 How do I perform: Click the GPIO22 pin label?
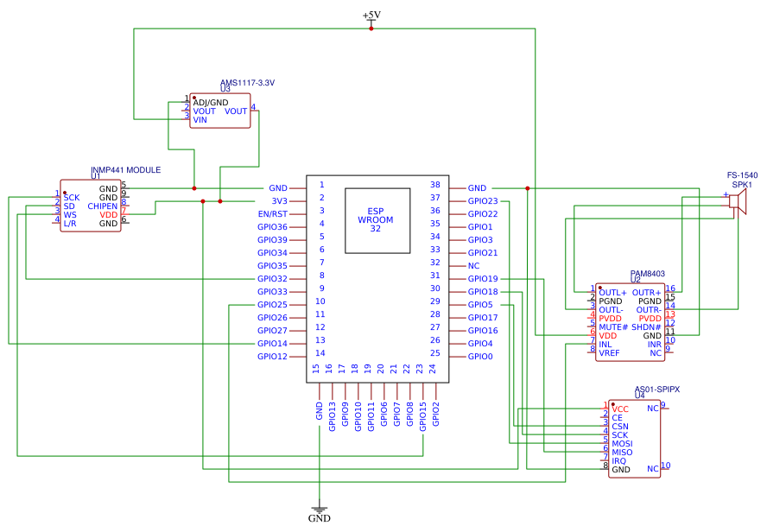(483, 213)
